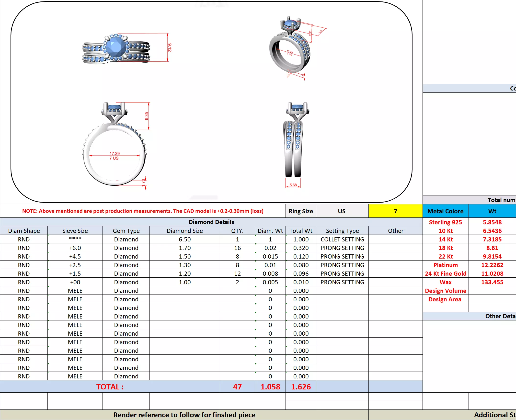Click the Setting Type column header
This screenshot has width=516, height=420.
tap(342, 231)
